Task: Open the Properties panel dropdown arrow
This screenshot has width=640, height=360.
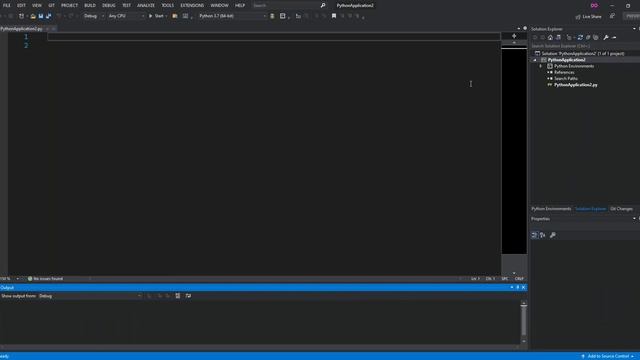Action: (634, 219)
